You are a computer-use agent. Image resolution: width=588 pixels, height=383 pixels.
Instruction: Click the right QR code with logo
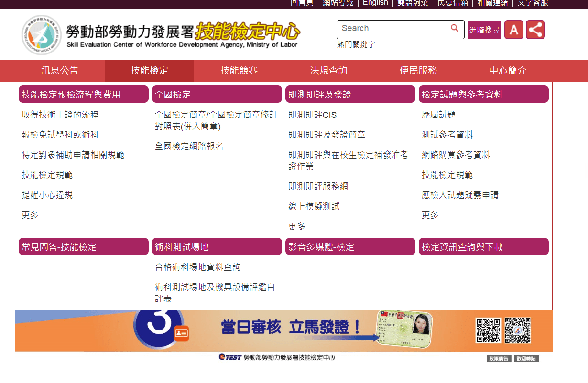pos(518,330)
